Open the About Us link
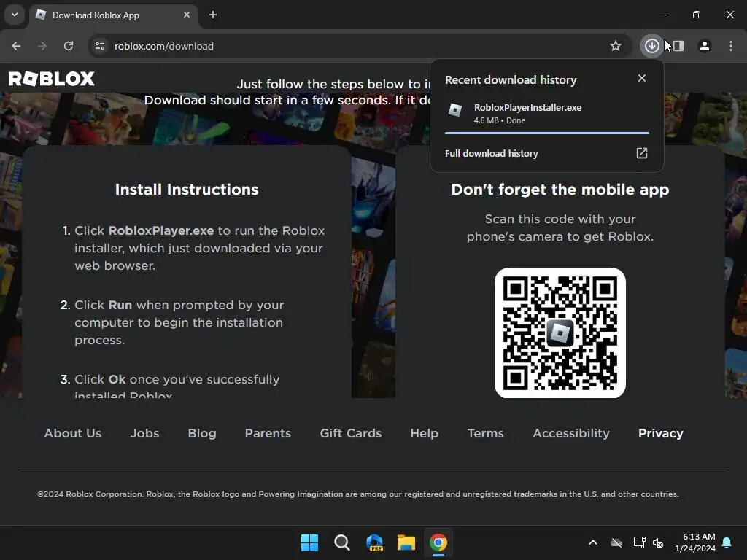 click(73, 433)
